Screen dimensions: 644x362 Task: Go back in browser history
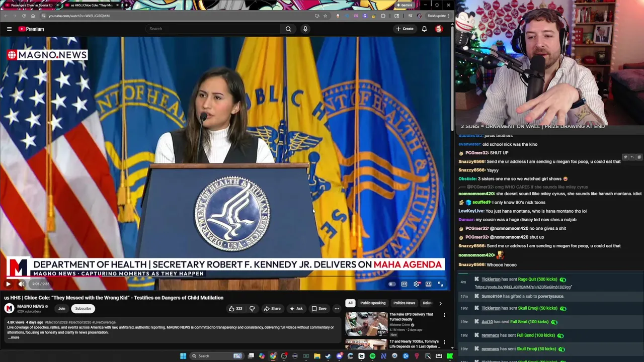[x=6, y=16]
